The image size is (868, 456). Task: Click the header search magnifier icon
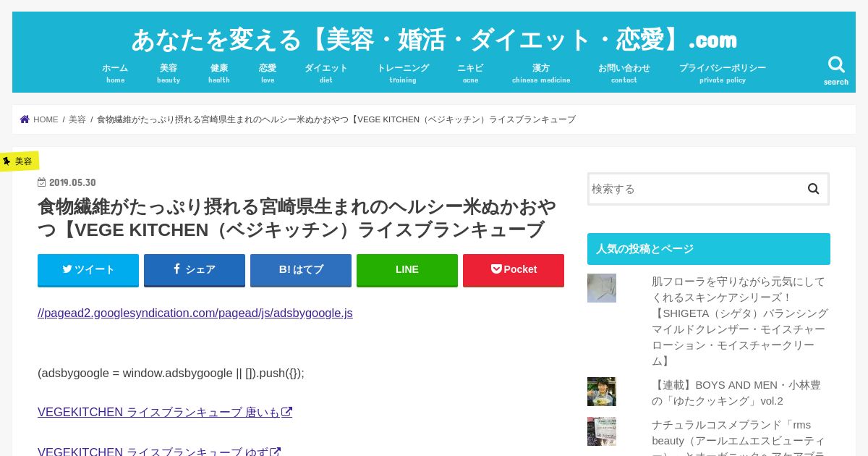[836, 64]
